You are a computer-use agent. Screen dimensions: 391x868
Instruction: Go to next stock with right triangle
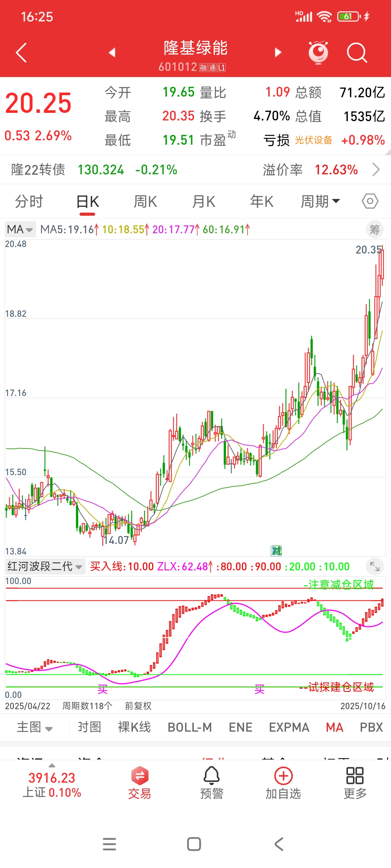pos(278,53)
